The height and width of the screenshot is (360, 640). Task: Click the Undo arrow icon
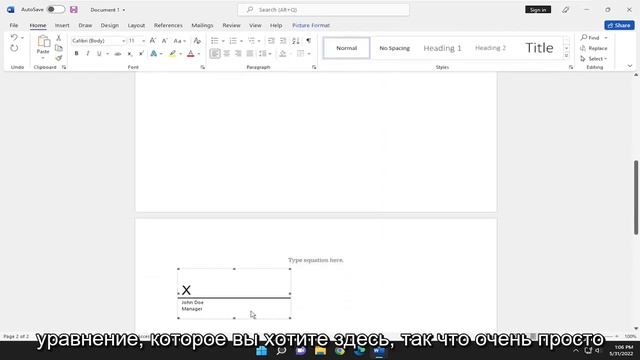[x=14, y=38]
